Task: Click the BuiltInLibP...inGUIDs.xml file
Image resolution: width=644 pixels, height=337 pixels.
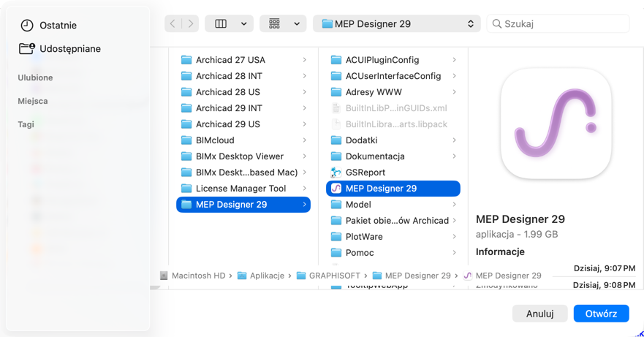Action: (x=393, y=108)
